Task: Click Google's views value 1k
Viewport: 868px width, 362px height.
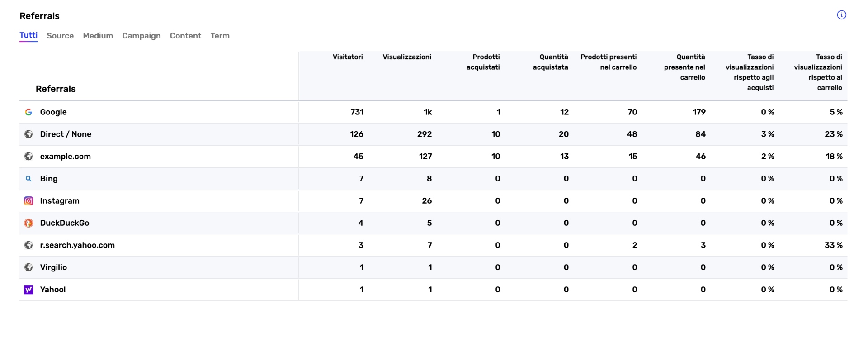Action: point(428,112)
